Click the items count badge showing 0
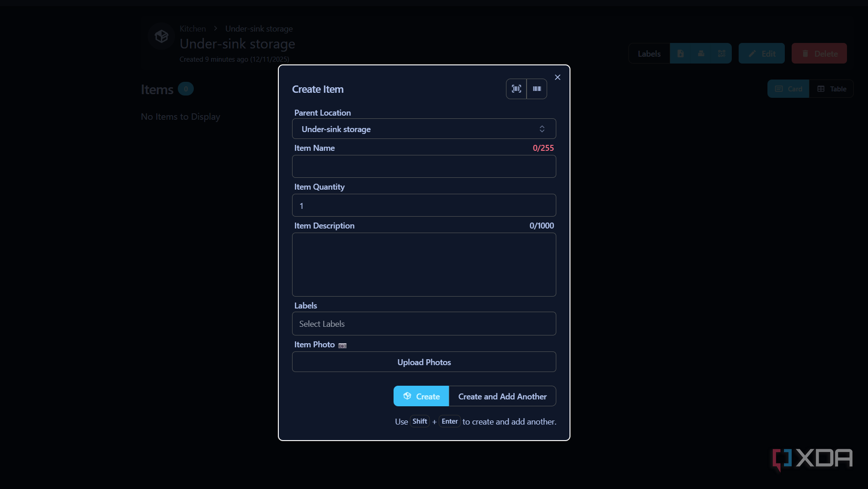The image size is (868, 489). click(x=186, y=89)
